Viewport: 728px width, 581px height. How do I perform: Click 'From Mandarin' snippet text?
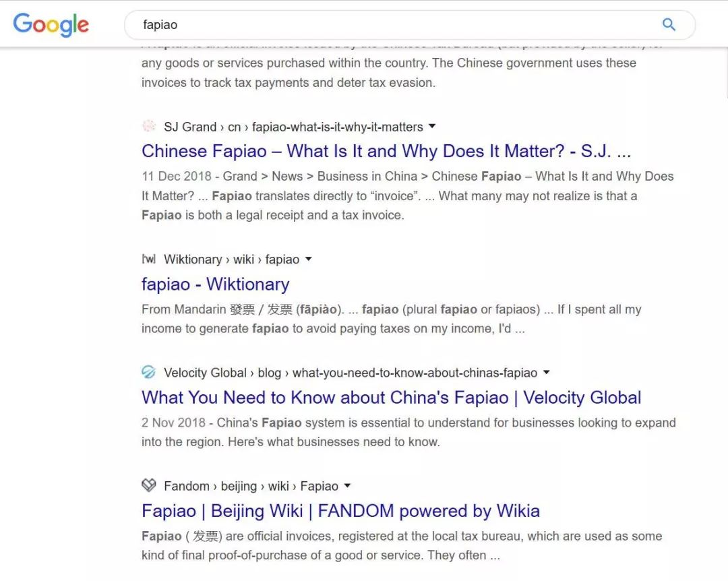(184, 309)
